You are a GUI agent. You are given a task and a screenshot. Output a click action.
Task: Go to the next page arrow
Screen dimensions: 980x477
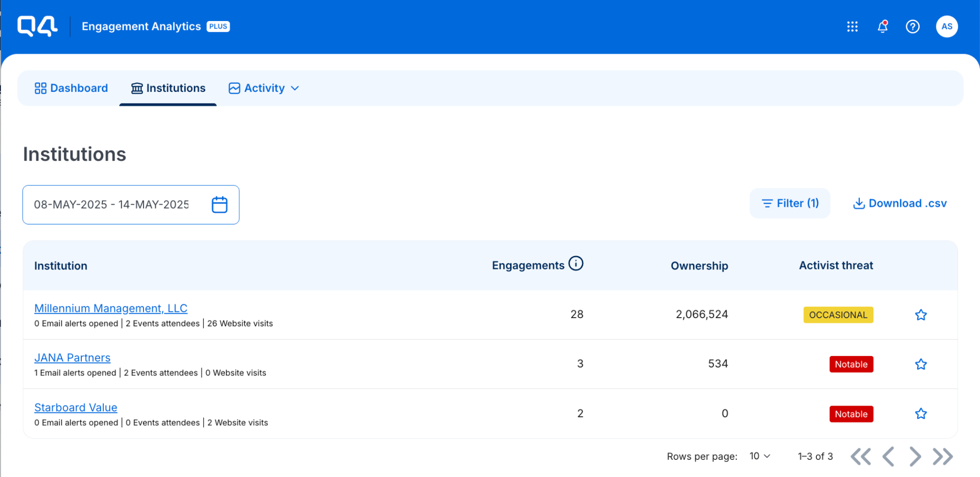pos(914,456)
